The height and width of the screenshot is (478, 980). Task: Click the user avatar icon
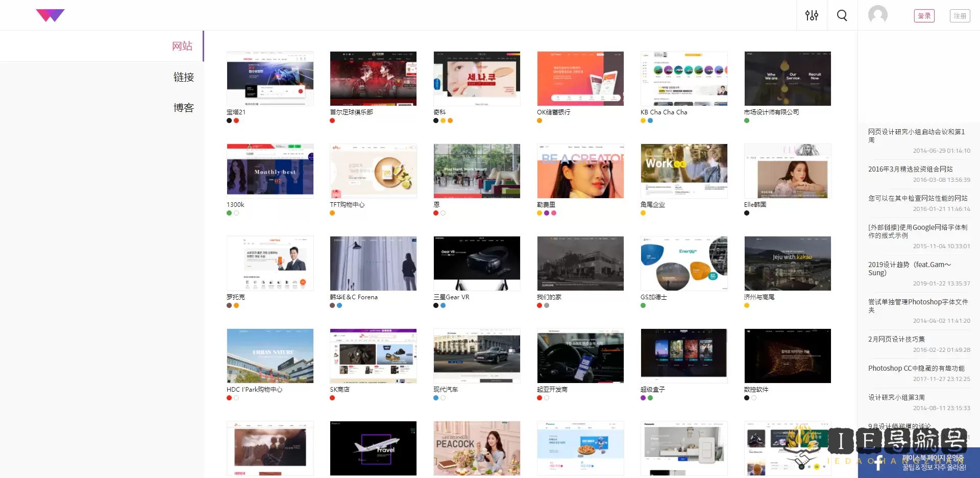coord(877,15)
